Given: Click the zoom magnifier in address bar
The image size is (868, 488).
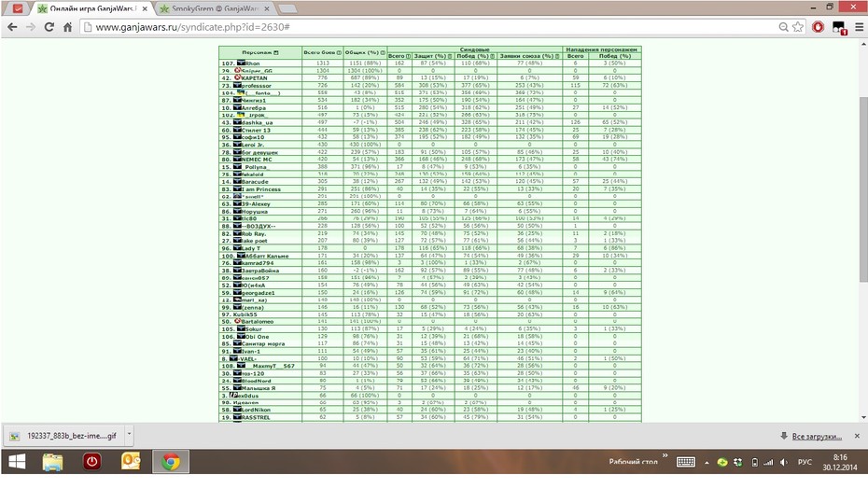Looking at the screenshot, I should click(x=783, y=26).
